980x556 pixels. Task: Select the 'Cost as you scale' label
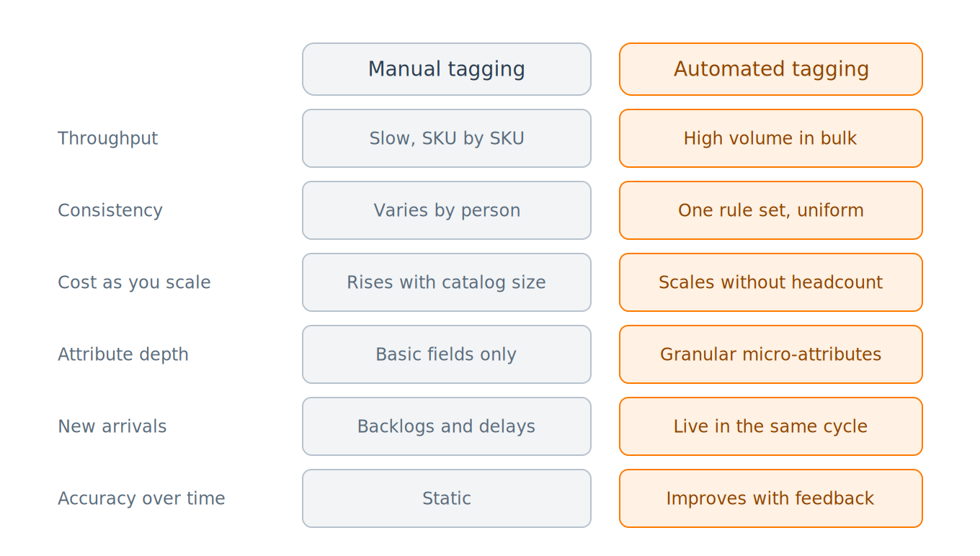click(x=134, y=282)
